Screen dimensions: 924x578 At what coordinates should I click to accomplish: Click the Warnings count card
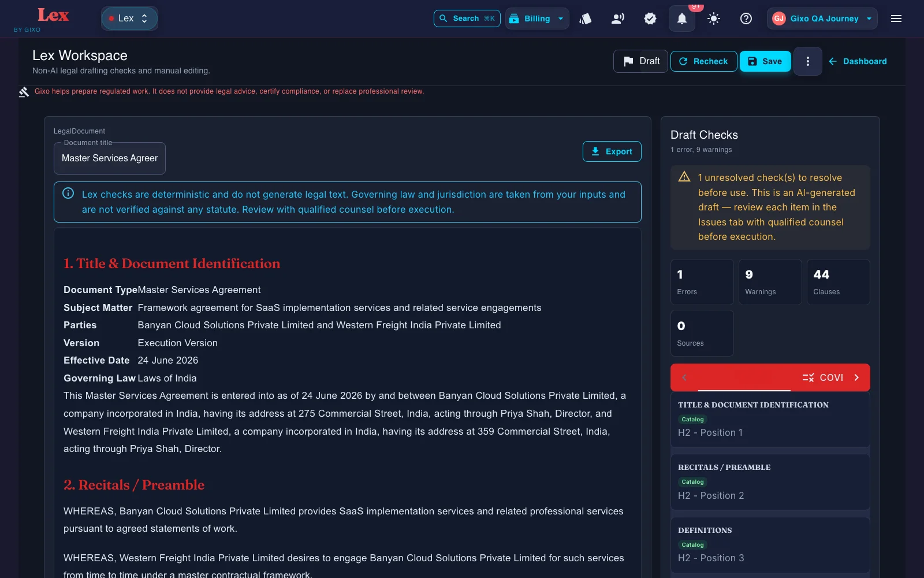point(770,282)
